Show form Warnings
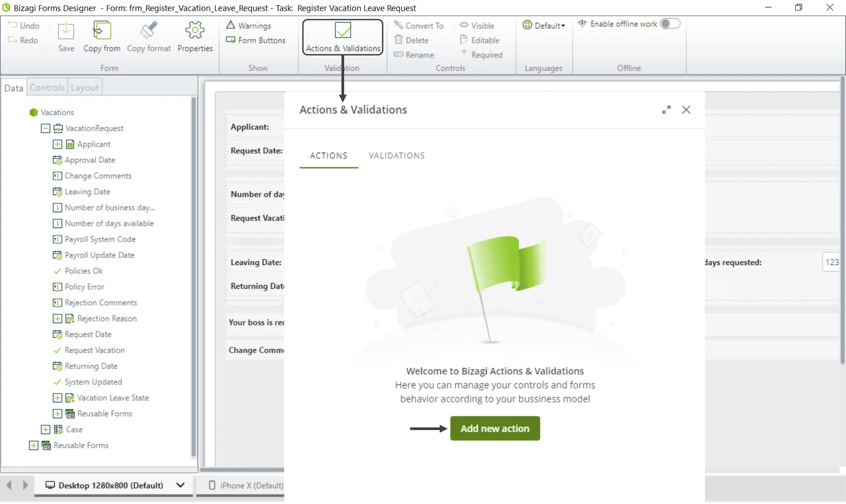This screenshot has height=504, width=846. pyautogui.click(x=249, y=25)
